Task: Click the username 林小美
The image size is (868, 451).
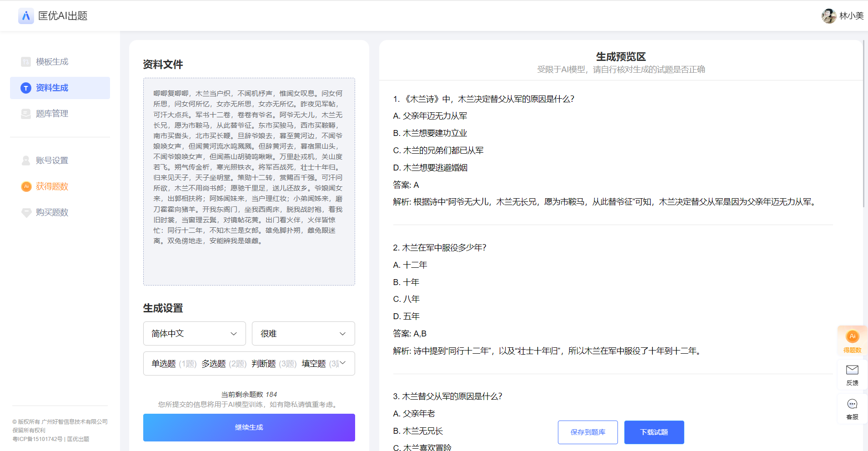Action: (x=851, y=16)
